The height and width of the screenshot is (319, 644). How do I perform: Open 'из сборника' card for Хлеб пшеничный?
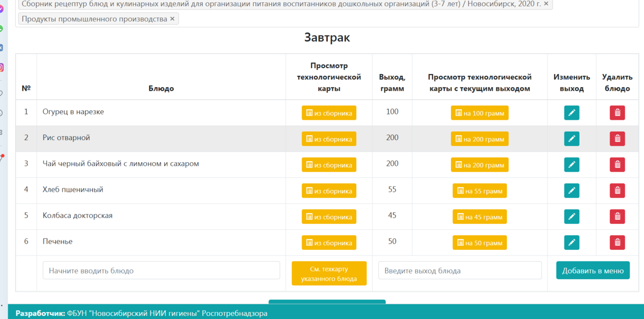click(329, 191)
